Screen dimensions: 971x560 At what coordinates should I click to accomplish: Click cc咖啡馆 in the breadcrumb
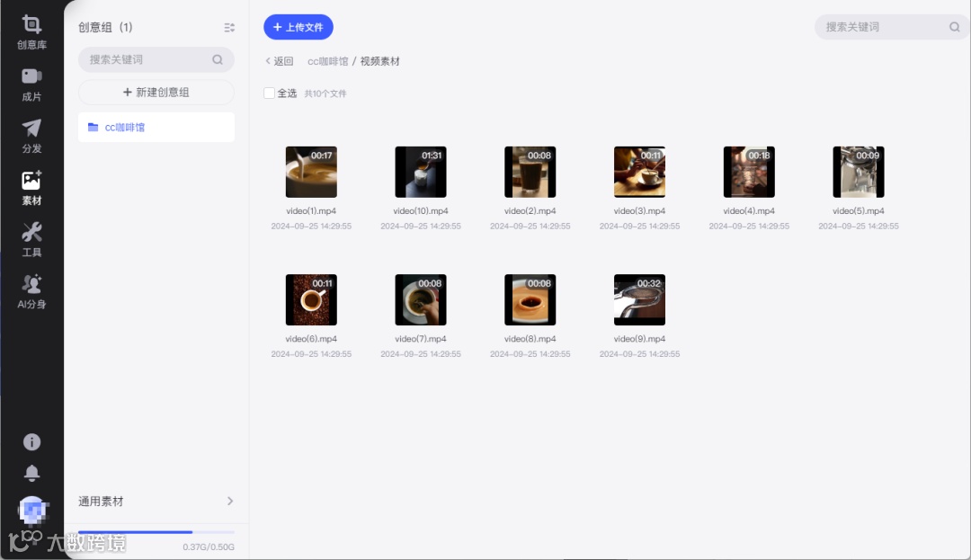point(327,61)
